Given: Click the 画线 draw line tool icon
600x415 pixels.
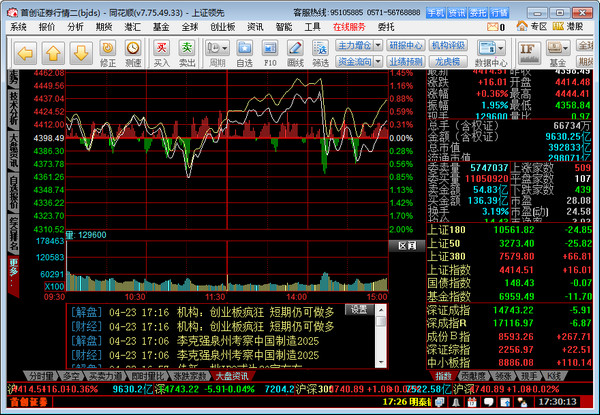Looking at the screenshot, I should tap(295, 52).
